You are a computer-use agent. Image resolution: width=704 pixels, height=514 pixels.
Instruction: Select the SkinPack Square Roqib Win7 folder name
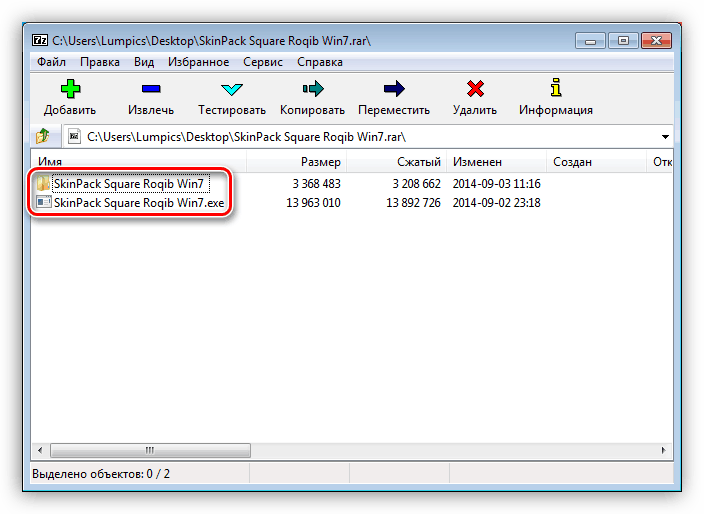click(x=130, y=184)
